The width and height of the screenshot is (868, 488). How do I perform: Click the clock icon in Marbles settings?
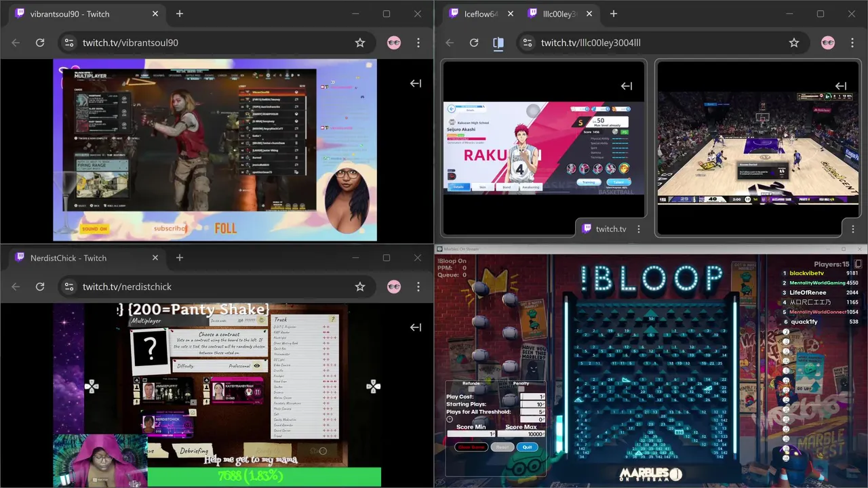pyautogui.click(x=450, y=419)
